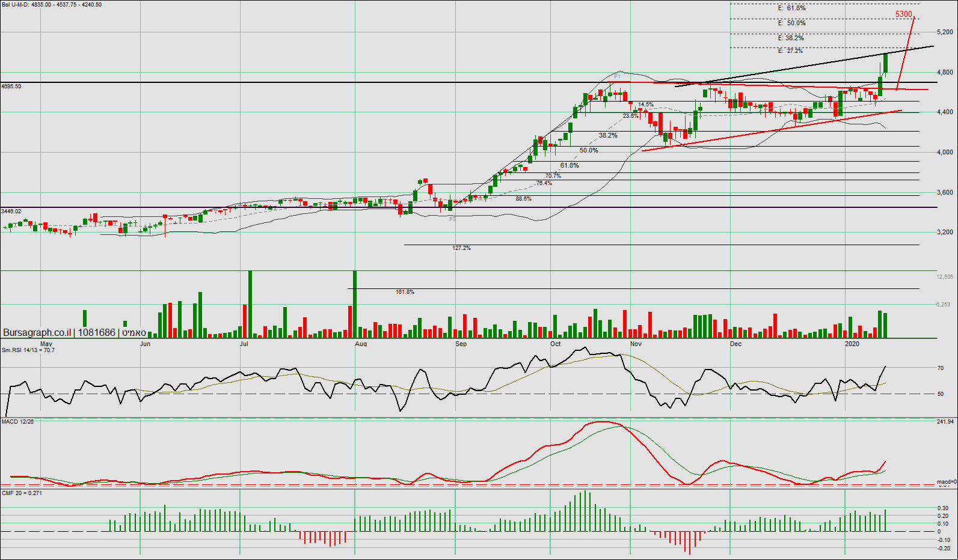958x560 pixels.
Task: Open the Bursagraph.co.il watermark link
Action: click(37, 333)
